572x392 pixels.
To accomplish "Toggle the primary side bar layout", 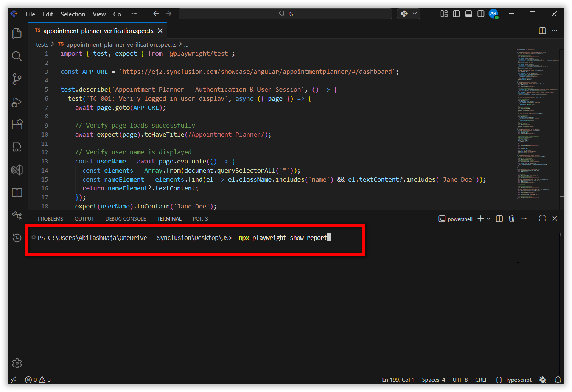I will (x=456, y=14).
